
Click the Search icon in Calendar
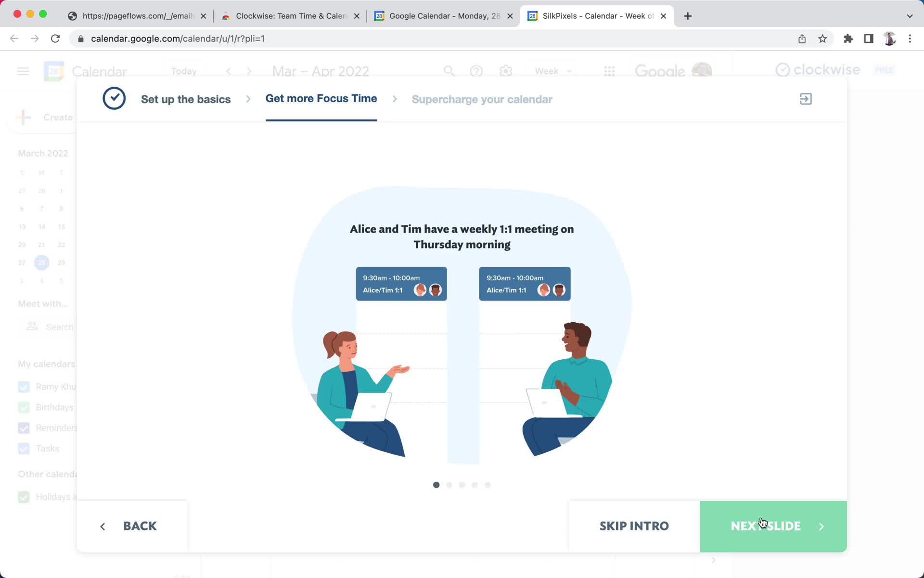tap(449, 71)
